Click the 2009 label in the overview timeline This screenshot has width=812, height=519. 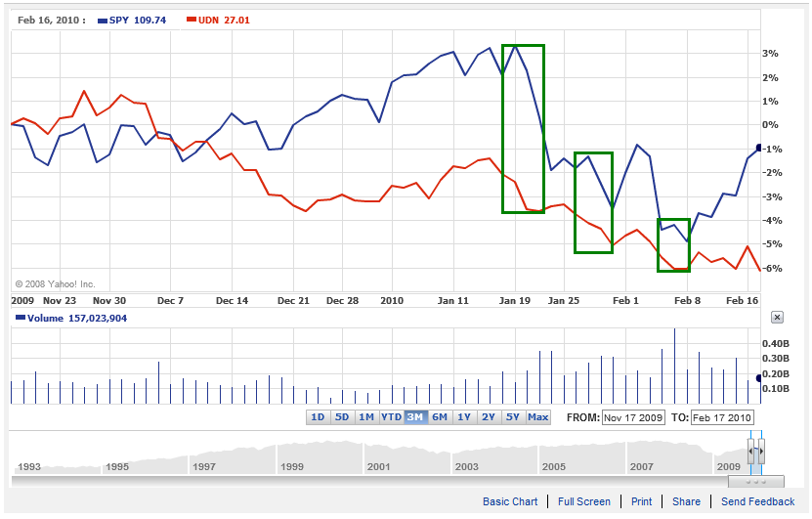click(x=729, y=466)
